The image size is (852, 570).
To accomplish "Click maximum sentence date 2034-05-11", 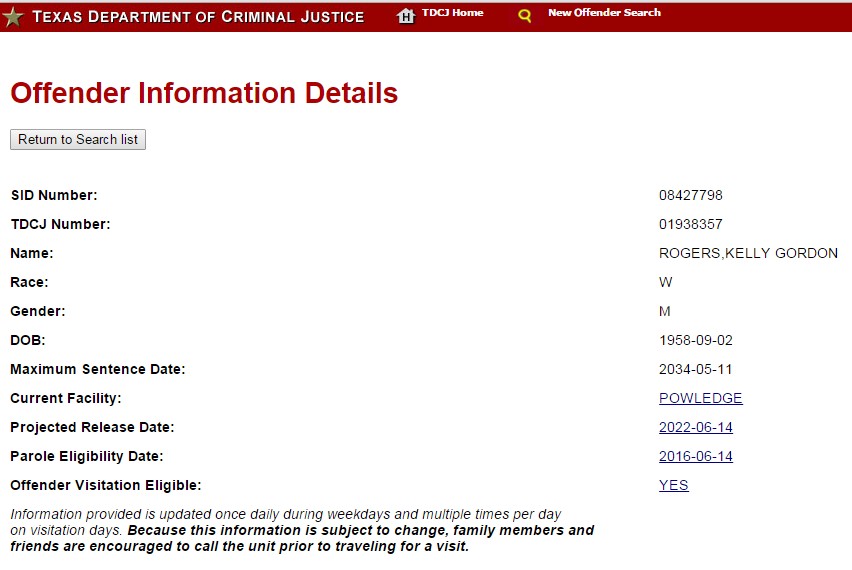I will tap(696, 369).
